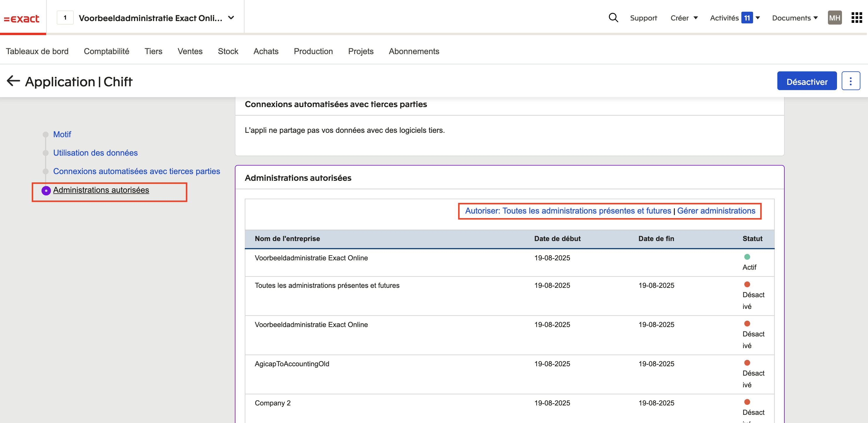Open the Comptabilité menu
The width and height of the screenshot is (868, 423).
coord(106,51)
